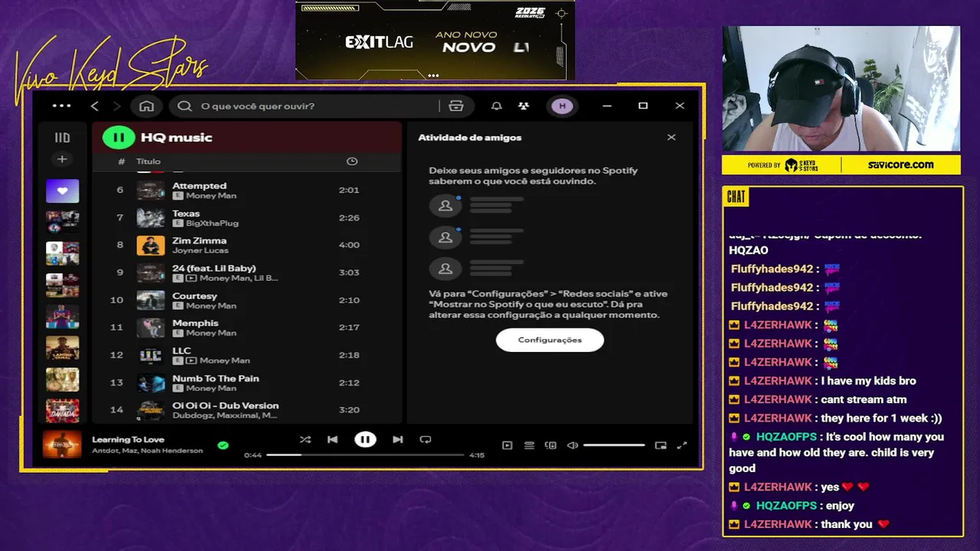Pause HQ music playlist with green button

[119, 138]
